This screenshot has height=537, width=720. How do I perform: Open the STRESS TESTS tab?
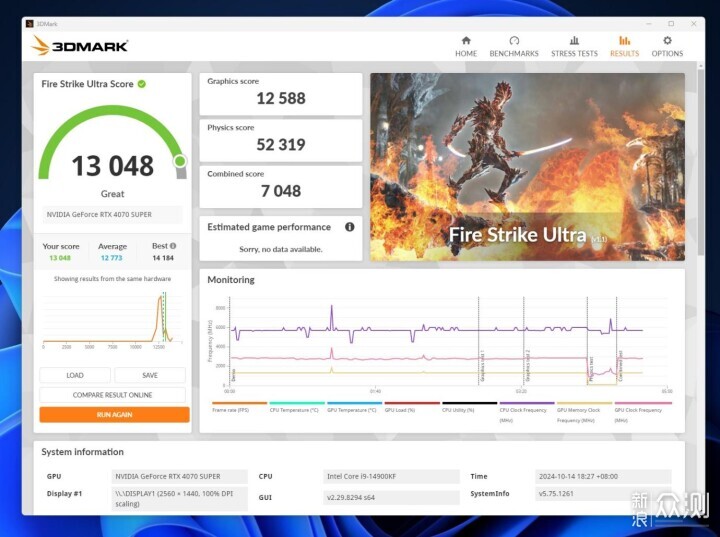(574, 46)
